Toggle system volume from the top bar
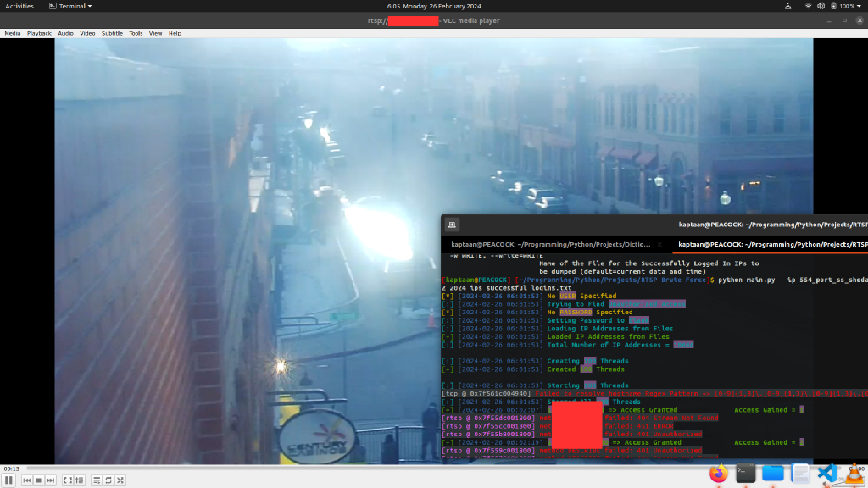Screen dimensions: 868x488 (819, 6)
